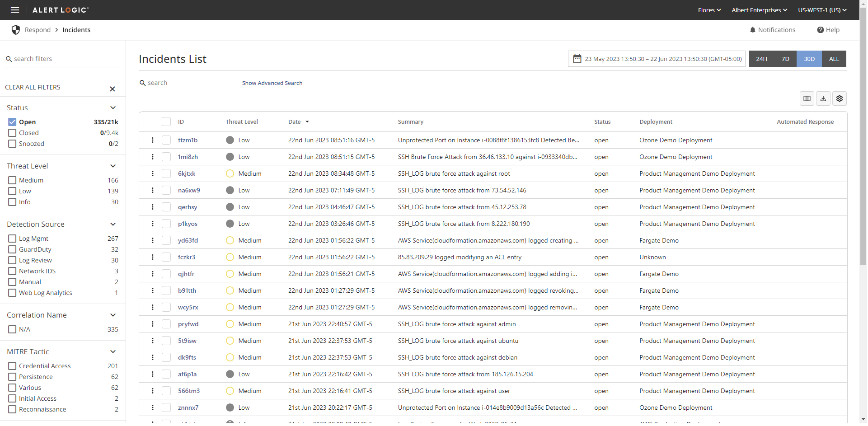Screen dimensions: 868x426
Task: Download the incidents list
Action: [823, 98]
